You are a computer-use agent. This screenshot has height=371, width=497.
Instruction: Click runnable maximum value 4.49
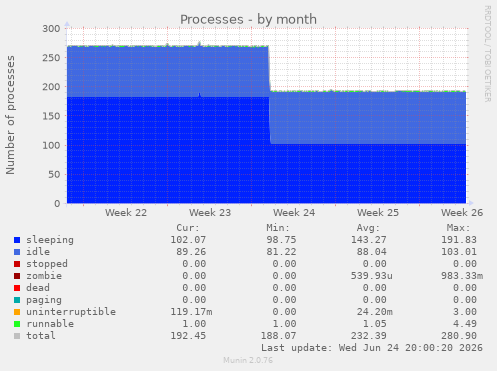pyautogui.click(x=465, y=324)
